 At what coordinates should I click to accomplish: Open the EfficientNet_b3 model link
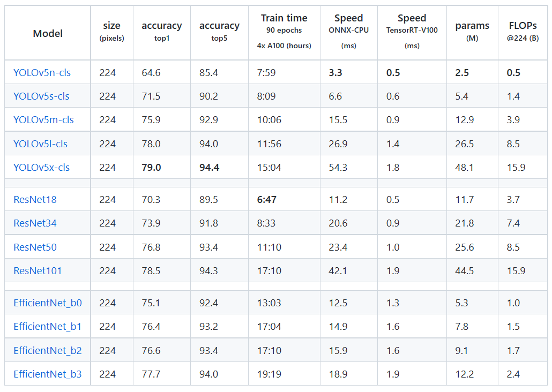[x=48, y=374]
